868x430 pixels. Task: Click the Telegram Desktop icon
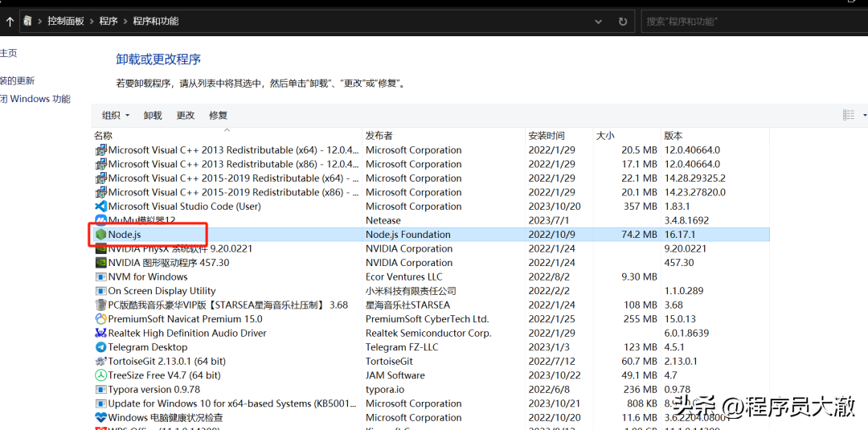coord(100,347)
